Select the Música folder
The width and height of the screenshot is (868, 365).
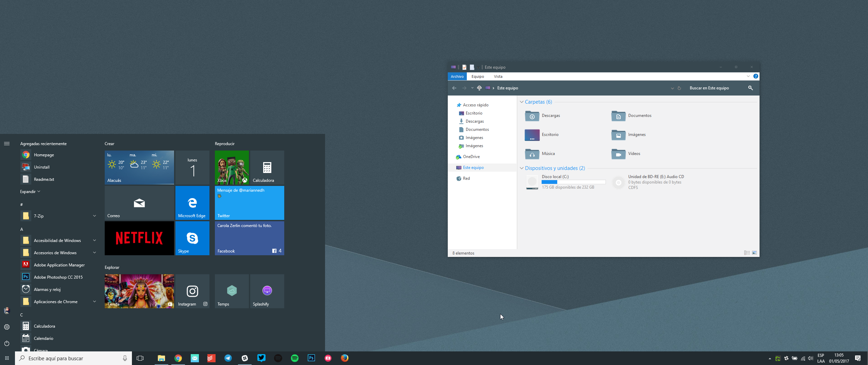541,154
